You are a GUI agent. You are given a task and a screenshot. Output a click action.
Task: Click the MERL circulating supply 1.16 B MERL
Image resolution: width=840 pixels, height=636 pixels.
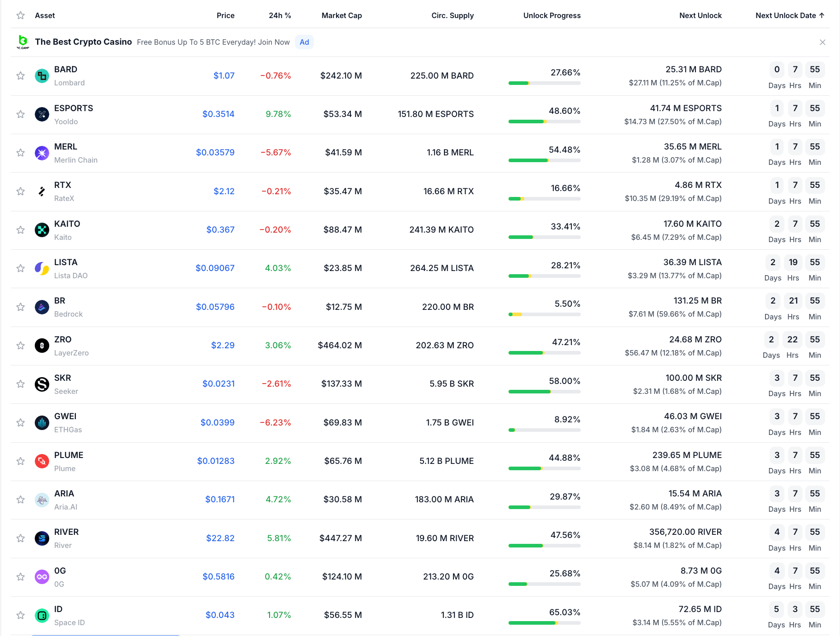coord(450,153)
